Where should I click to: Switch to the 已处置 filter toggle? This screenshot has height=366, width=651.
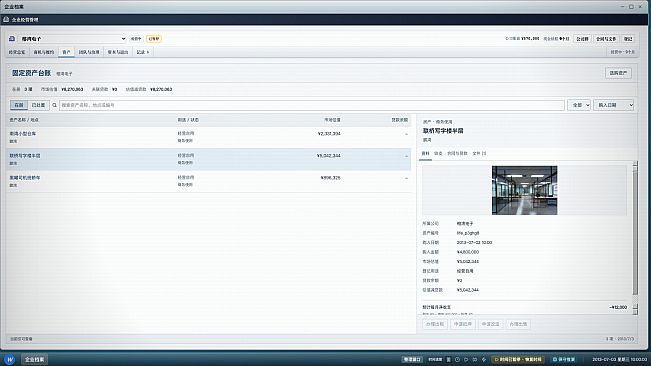tap(38, 105)
